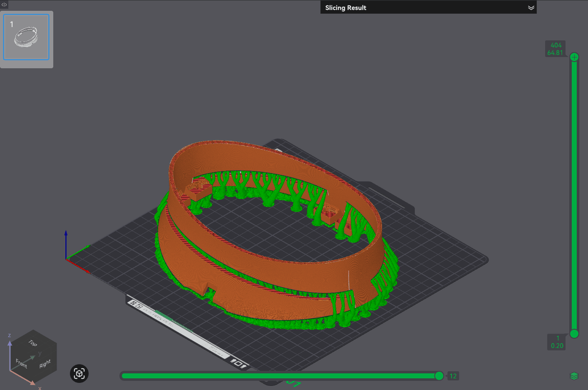588x390 pixels.
Task: Click the bottom label showing 0.20
Action: [556, 345]
